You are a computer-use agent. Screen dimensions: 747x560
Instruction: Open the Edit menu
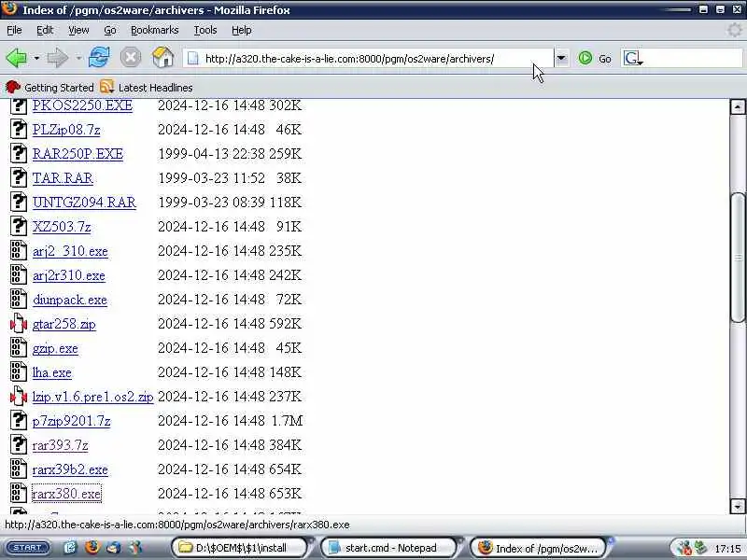[45, 30]
